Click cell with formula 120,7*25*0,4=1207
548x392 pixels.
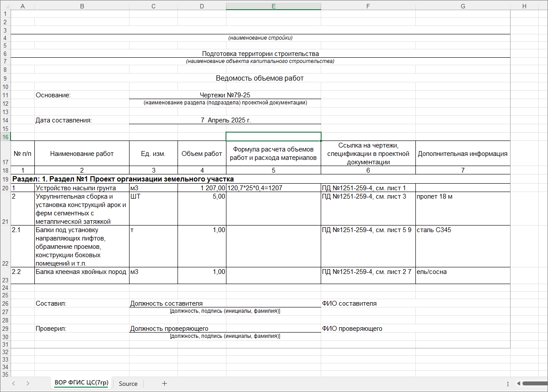pos(273,188)
